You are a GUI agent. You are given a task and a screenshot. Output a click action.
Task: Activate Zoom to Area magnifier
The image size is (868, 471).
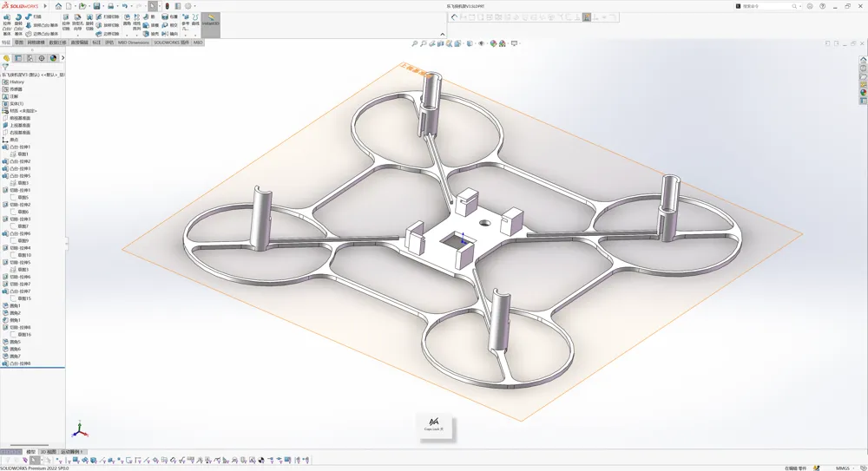424,43
